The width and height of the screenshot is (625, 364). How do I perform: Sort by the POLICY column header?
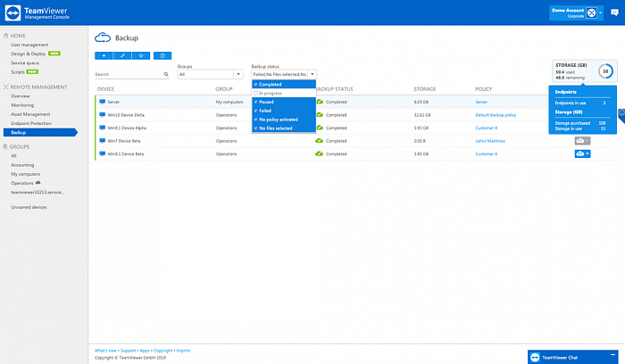coord(484,89)
